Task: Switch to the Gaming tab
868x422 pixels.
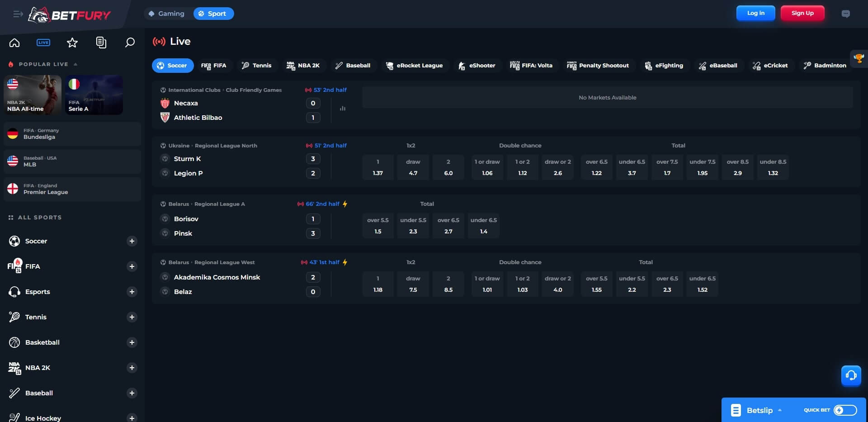Action: (167, 14)
